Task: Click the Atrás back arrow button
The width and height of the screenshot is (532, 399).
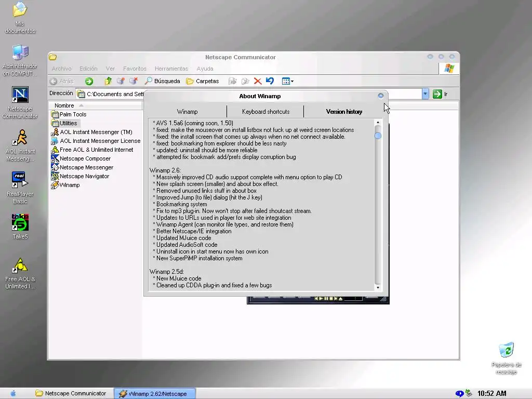Action: click(62, 81)
